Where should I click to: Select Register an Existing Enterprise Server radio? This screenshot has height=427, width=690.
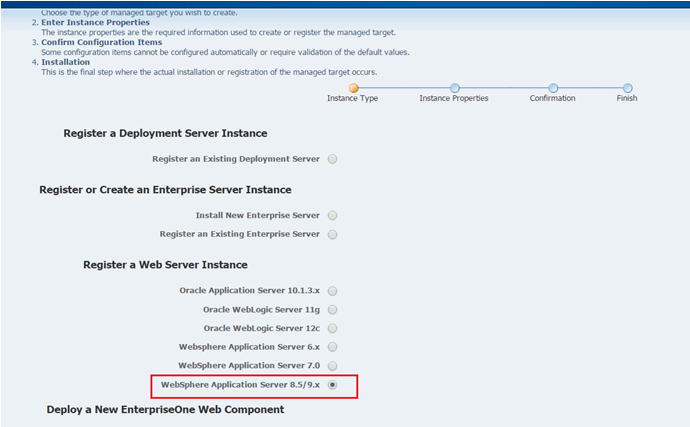point(333,234)
